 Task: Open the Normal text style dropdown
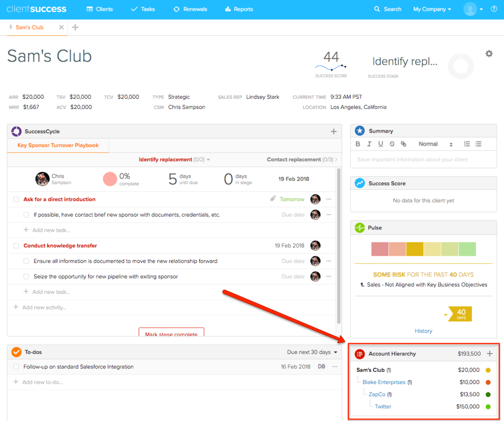click(x=435, y=144)
